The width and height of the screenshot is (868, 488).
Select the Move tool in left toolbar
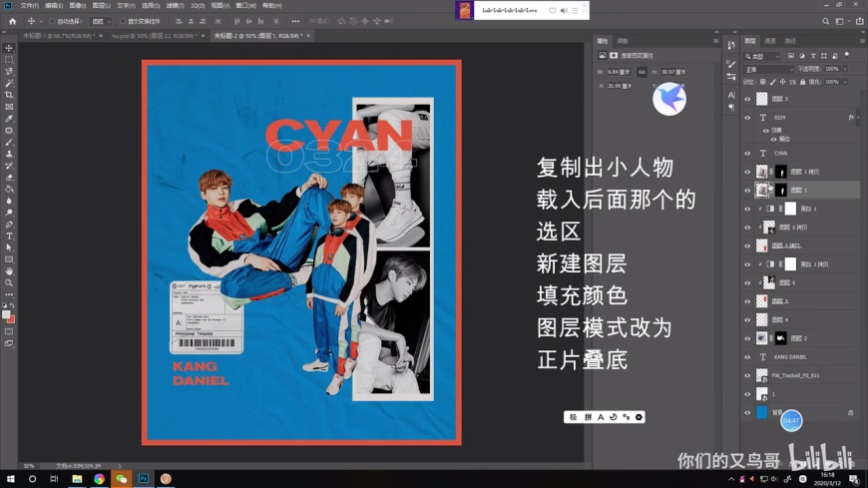point(9,48)
